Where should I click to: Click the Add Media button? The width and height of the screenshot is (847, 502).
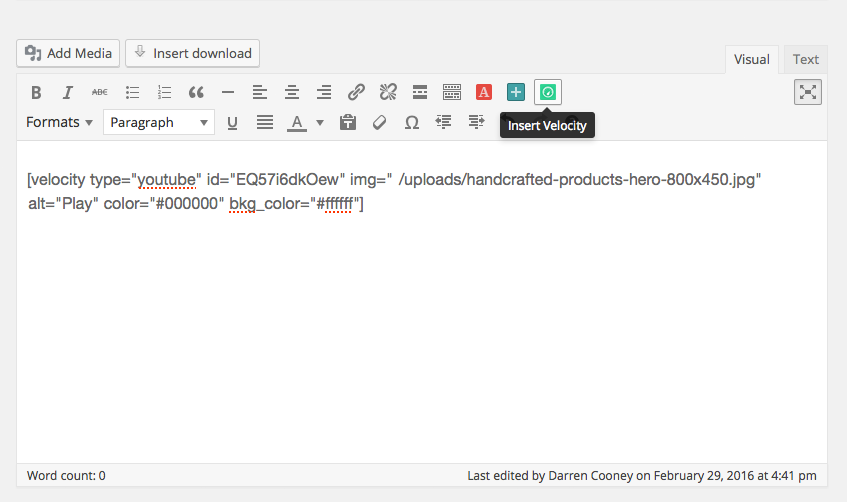point(68,53)
